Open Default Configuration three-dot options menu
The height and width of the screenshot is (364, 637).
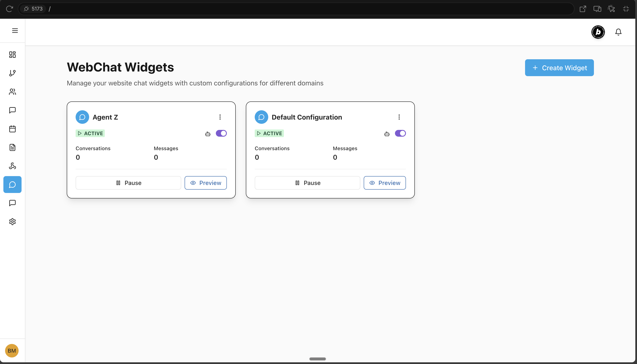click(x=399, y=117)
